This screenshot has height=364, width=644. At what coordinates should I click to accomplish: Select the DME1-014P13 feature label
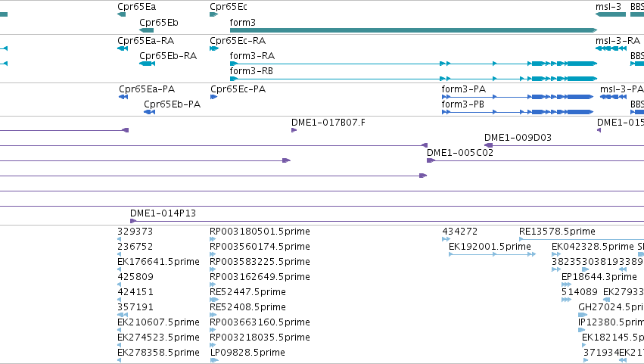click(x=163, y=213)
